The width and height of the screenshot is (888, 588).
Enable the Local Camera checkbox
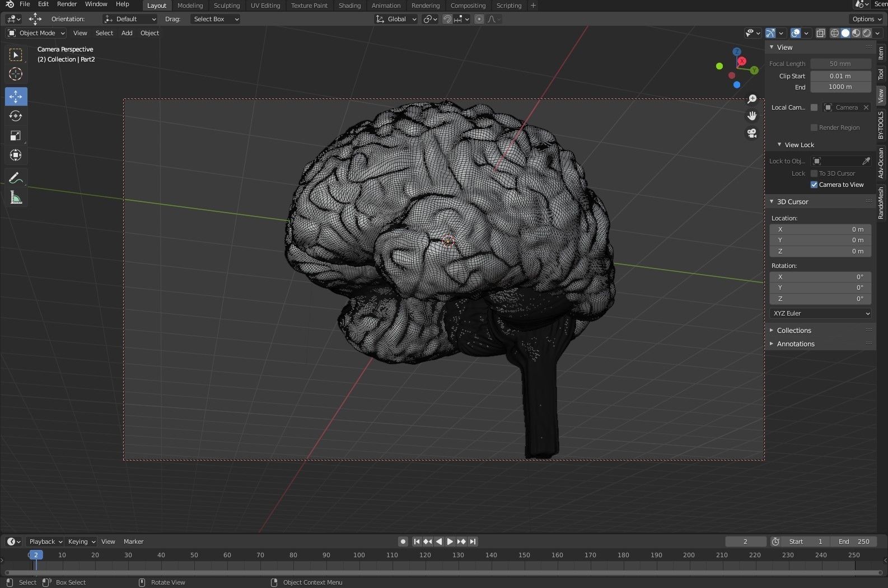click(814, 107)
